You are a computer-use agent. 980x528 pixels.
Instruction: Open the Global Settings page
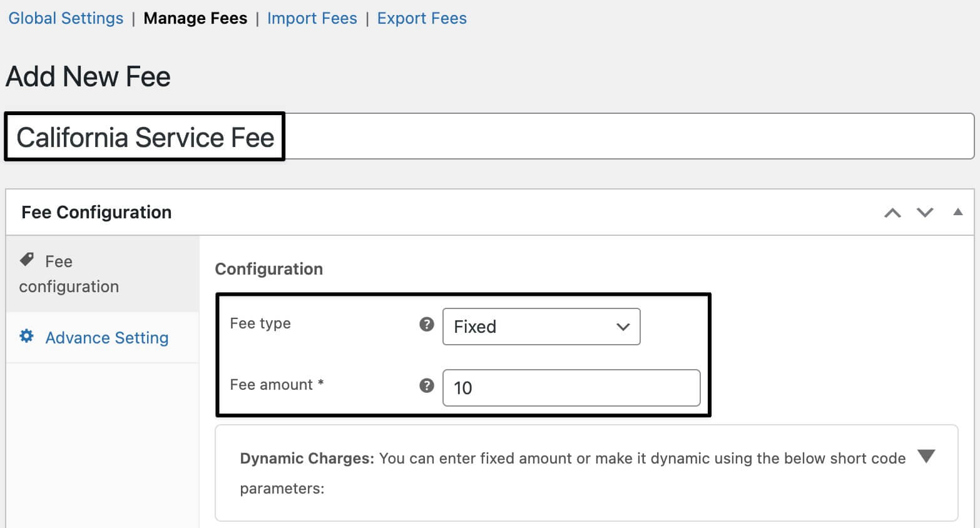[x=65, y=18]
